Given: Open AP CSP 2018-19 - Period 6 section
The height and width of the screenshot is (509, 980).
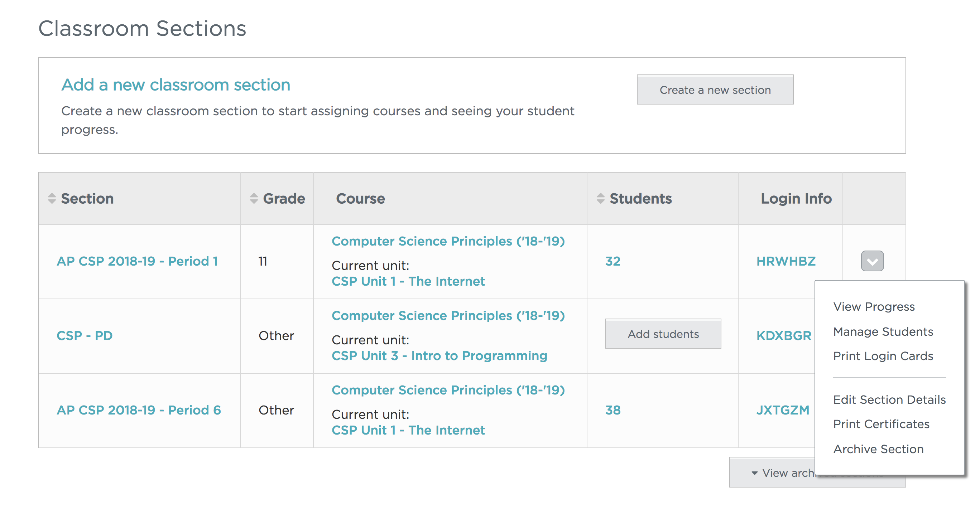Looking at the screenshot, I should point(139,410).
